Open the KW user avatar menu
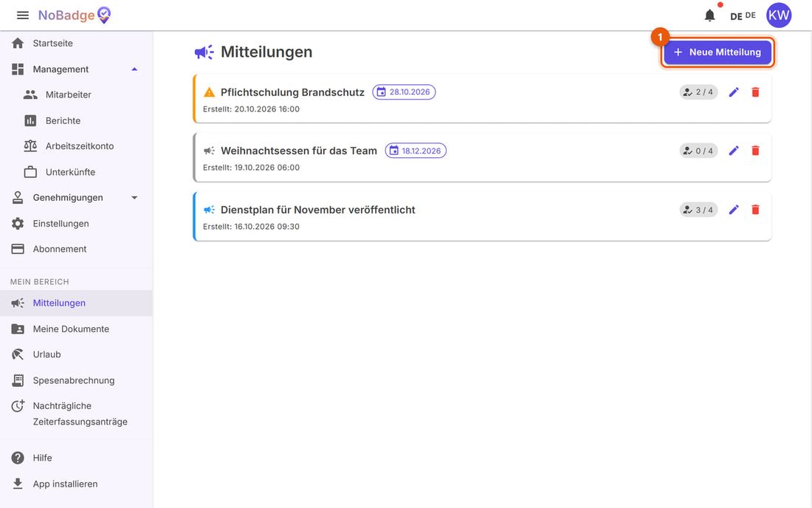Screen dimensions: 812x508 pos(778,16)
